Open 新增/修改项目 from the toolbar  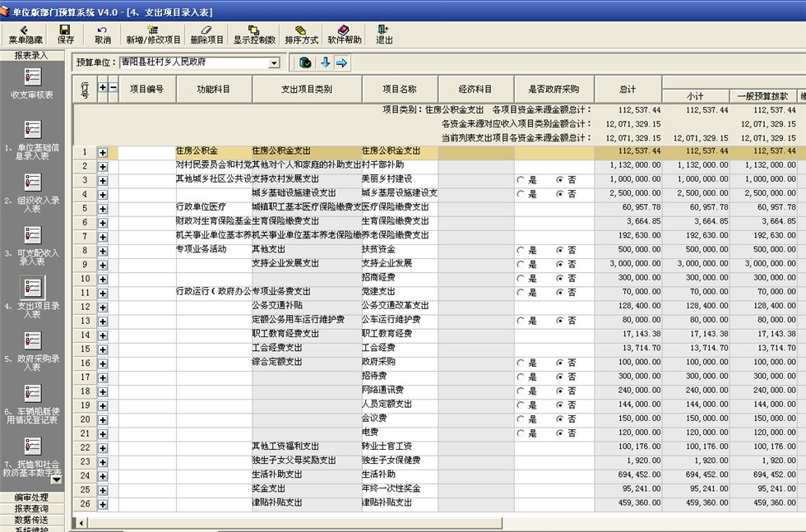click(x=152, y=34)
